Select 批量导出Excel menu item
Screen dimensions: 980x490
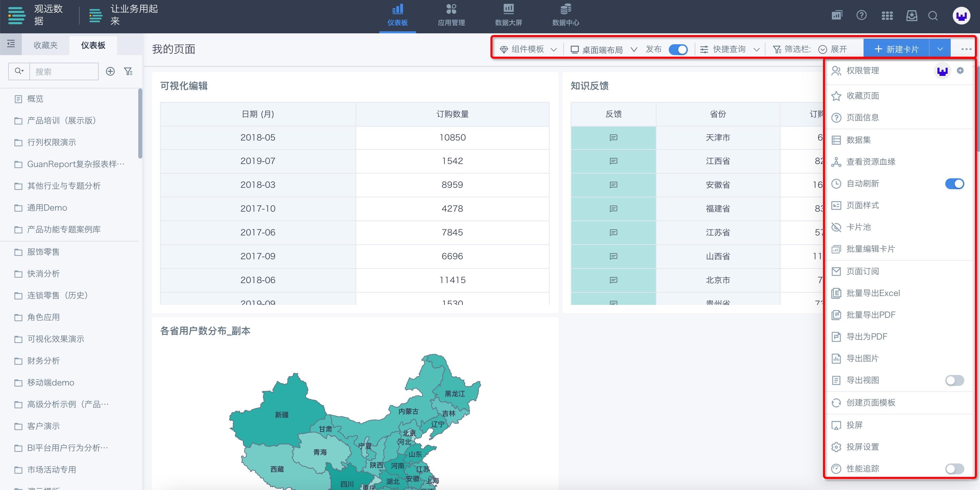tap(873, 293)
